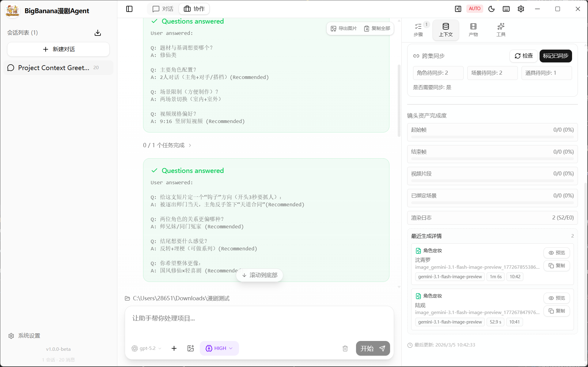Open the keyboard shortcuts icon in titlebar
This screenshot has height=367, width=588.
[x=506, y=9]
